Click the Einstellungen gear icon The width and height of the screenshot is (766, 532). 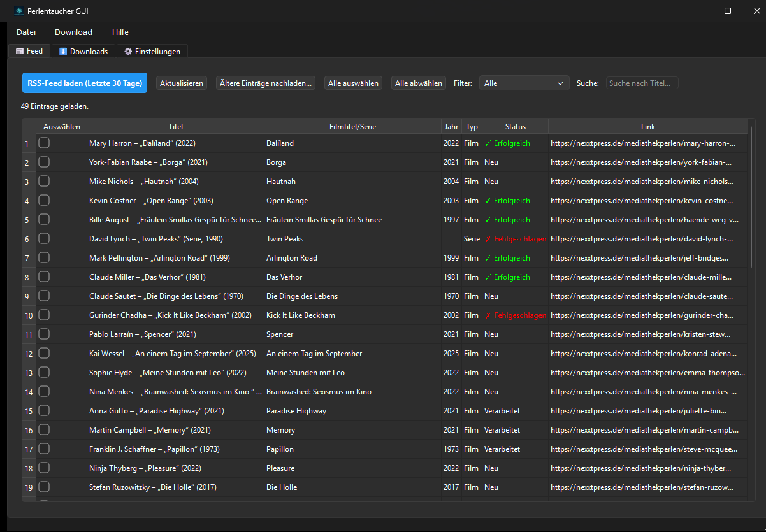(128, 52)
